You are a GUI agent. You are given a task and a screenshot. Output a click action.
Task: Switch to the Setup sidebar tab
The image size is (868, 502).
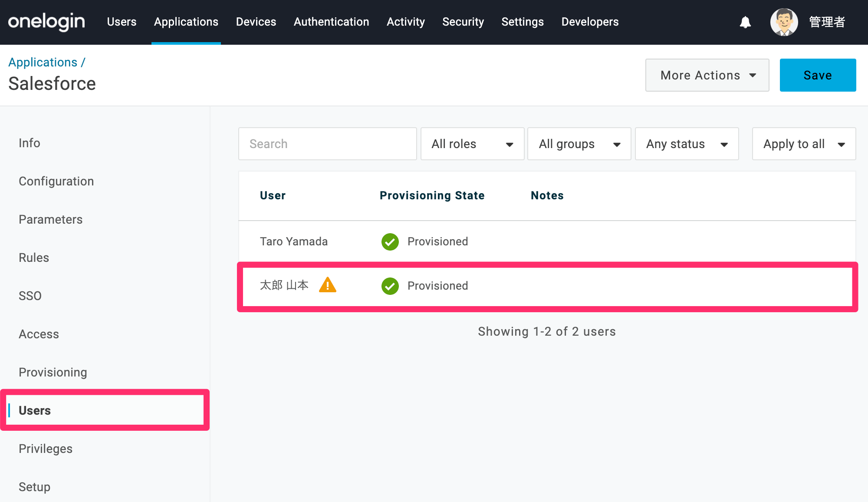35,487
